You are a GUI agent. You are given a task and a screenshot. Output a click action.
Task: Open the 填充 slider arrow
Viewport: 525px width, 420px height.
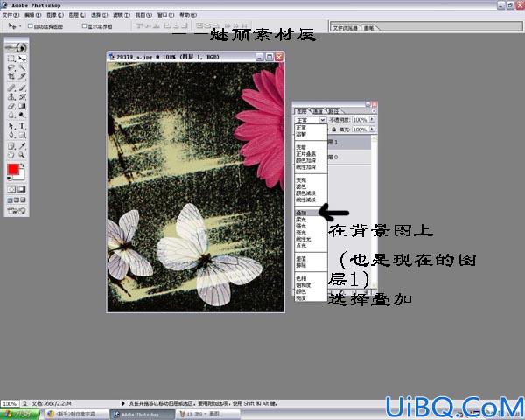click(372, 129)
